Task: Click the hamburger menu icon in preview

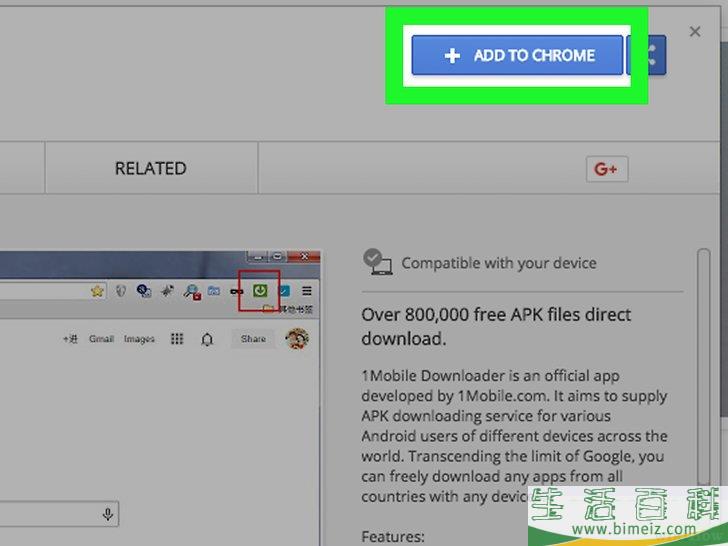Action: (x=306, y=291)
